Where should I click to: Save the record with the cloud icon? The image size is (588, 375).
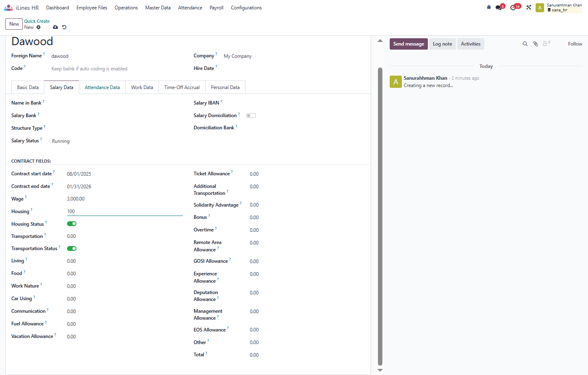click(55, 27)
